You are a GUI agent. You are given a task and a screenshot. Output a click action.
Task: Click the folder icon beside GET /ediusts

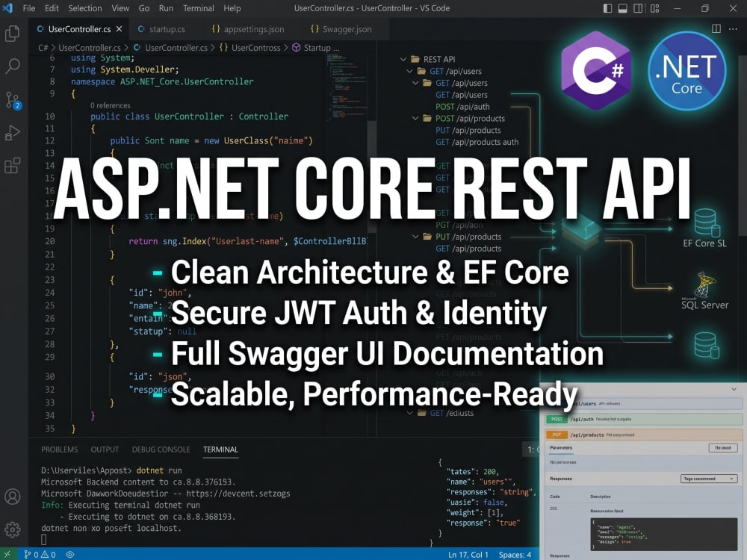[421, 413]
